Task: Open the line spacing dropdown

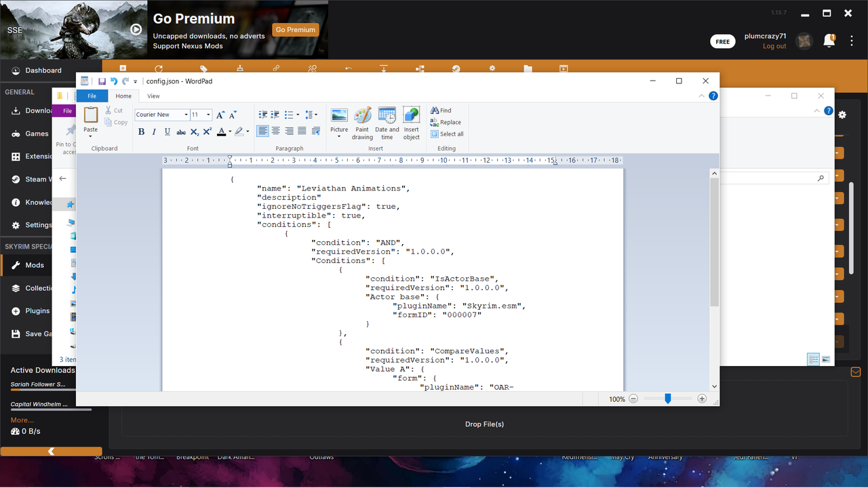Action: (x=313, y=114)
